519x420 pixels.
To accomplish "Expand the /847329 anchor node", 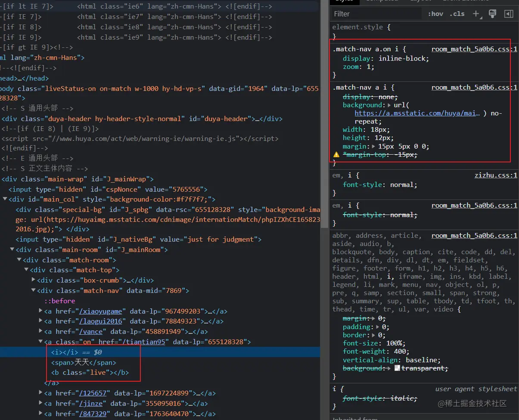I will 41,414.
